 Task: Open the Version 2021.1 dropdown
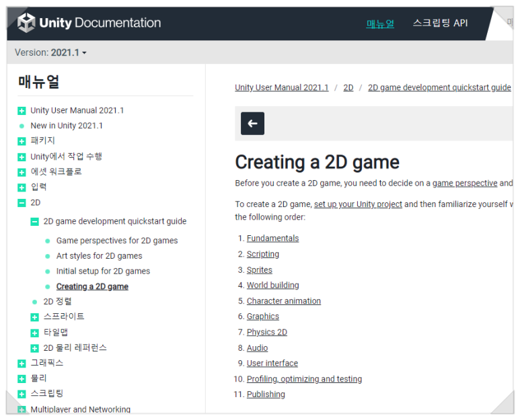(x=50, y=52)
